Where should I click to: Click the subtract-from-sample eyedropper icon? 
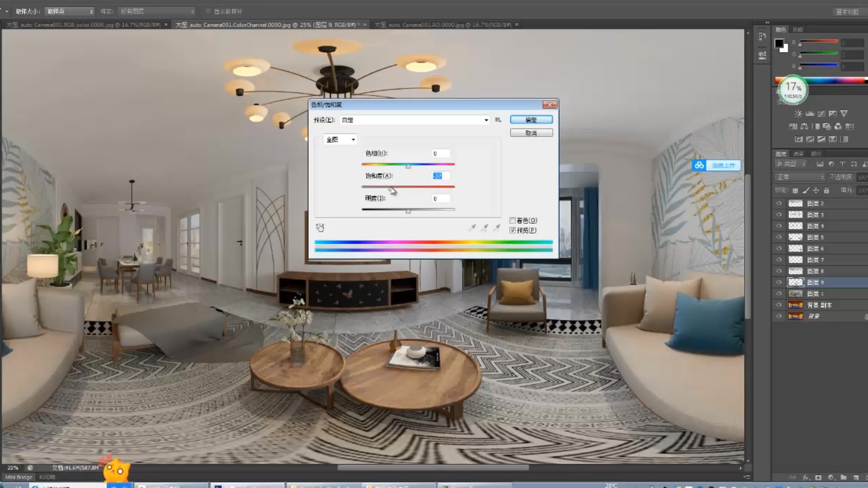497,228
